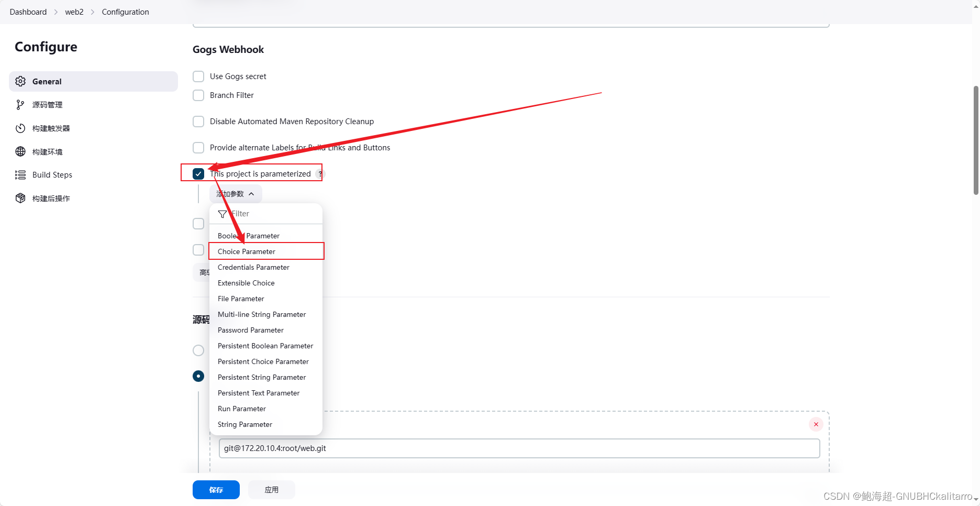
Task: Click the scrollbar down arrow
Action: point(976,500)
